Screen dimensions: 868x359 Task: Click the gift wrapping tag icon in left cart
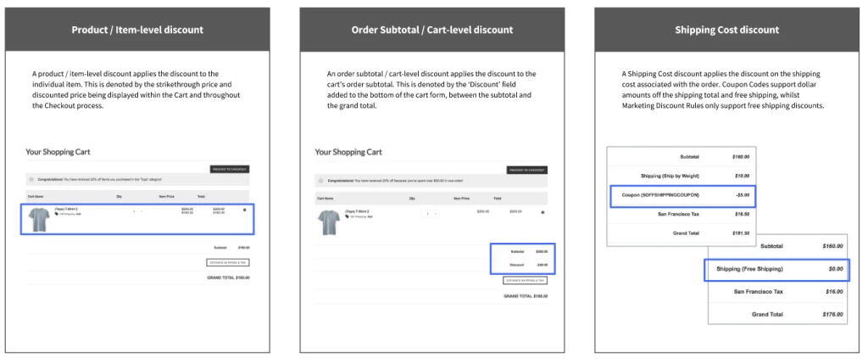click(57, 213)
